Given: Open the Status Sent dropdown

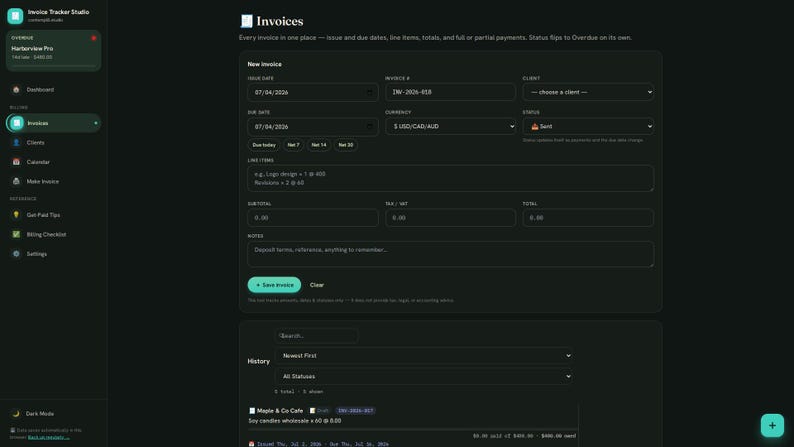Looking at the screenshot, I should click(x=588, y=126).
